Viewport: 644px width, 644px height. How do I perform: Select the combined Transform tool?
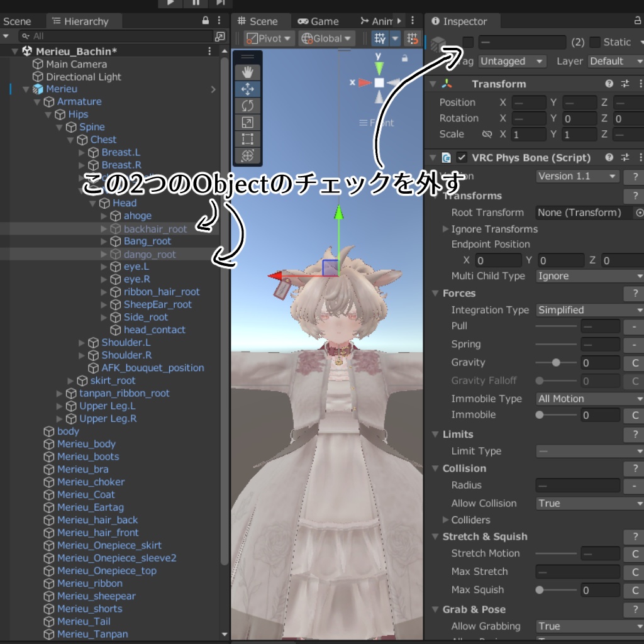[247, 156]
